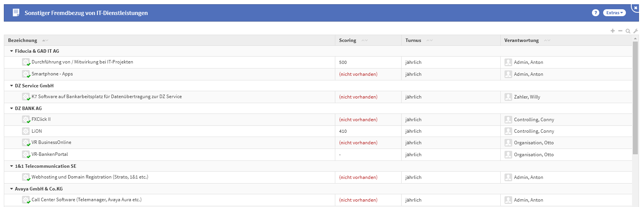Collapse the DZ BANK AG group
Image resolution: width=644 pixels, height=207 pixels.
click(x=12, y=109)
